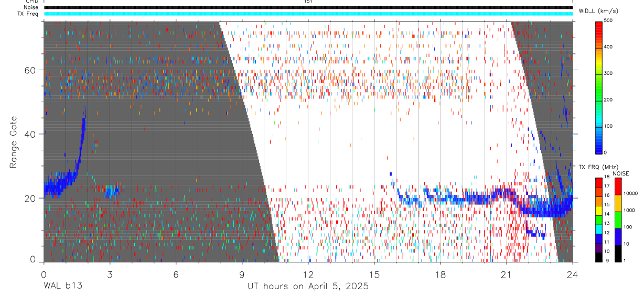Screen dimensions: 644x297
Task: Click Range Gate tick label '20' on the y-axis
Action: coord(31,198)
